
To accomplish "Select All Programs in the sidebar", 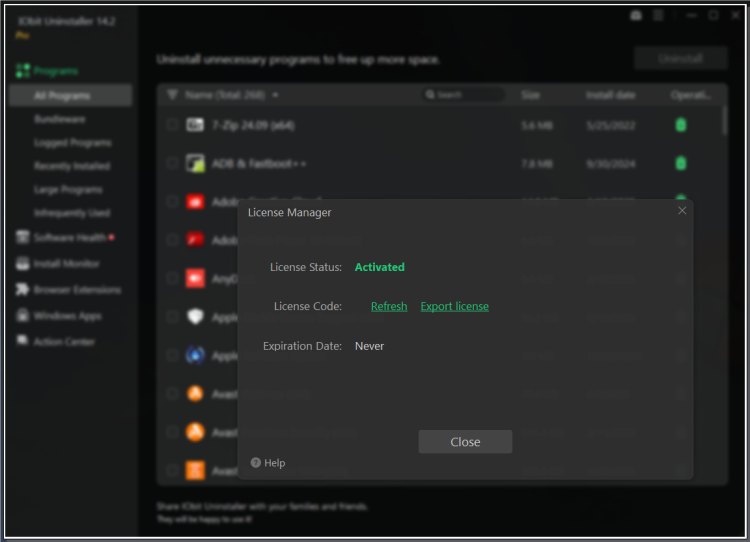I will pos(70,95).
